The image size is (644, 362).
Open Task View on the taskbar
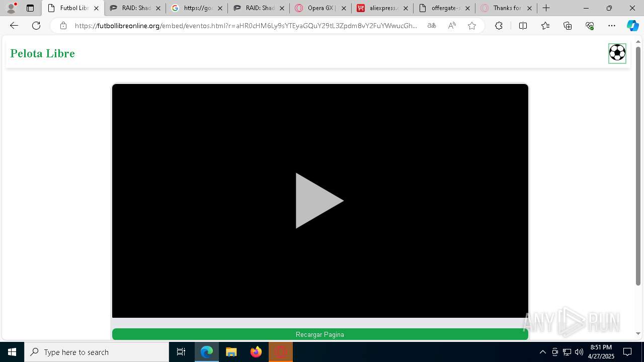click(x=181, y=352)
